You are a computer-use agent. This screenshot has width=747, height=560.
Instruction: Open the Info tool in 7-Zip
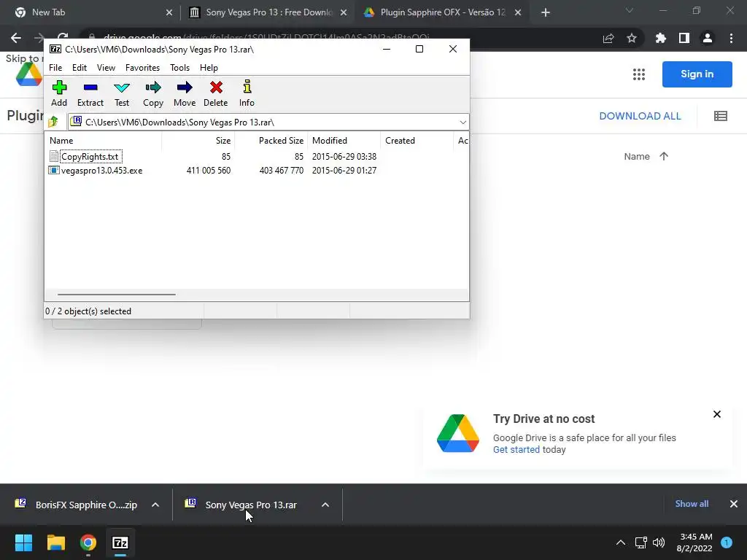pos(247,93)
